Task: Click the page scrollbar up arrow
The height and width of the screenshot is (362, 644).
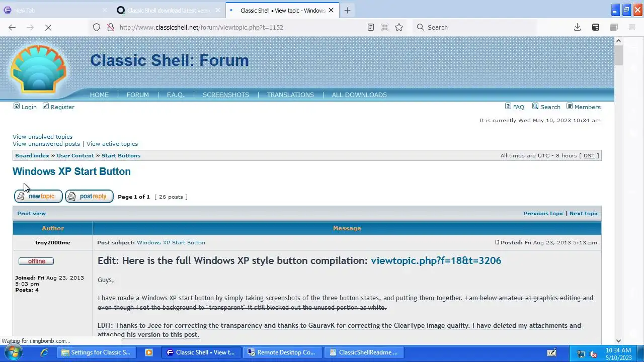Action: coord(619,41)
